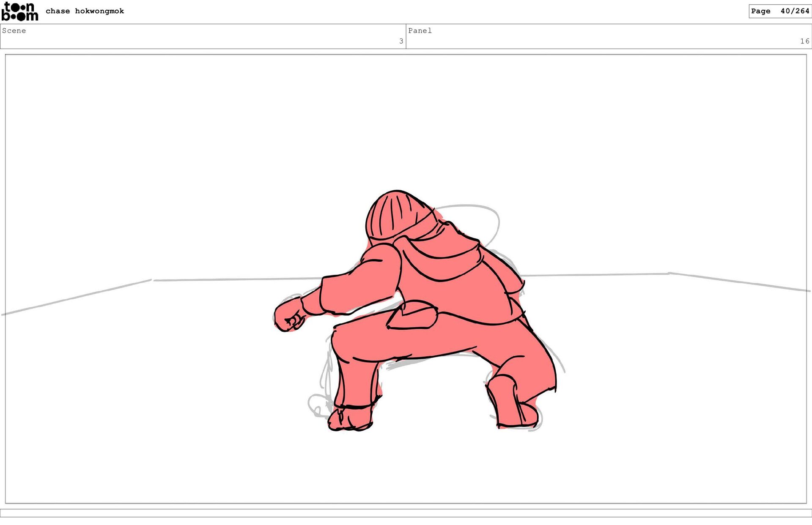
Task: Click the scene number 3
Action: point(401,41)
